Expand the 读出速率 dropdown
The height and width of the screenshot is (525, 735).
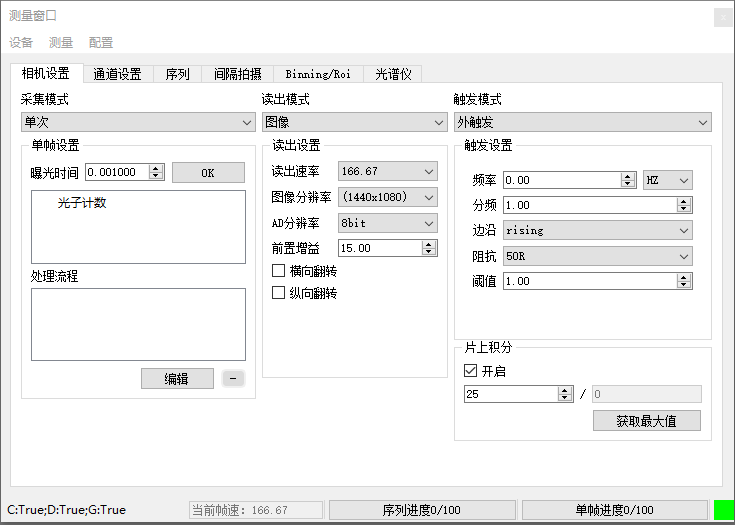point(388,172)
